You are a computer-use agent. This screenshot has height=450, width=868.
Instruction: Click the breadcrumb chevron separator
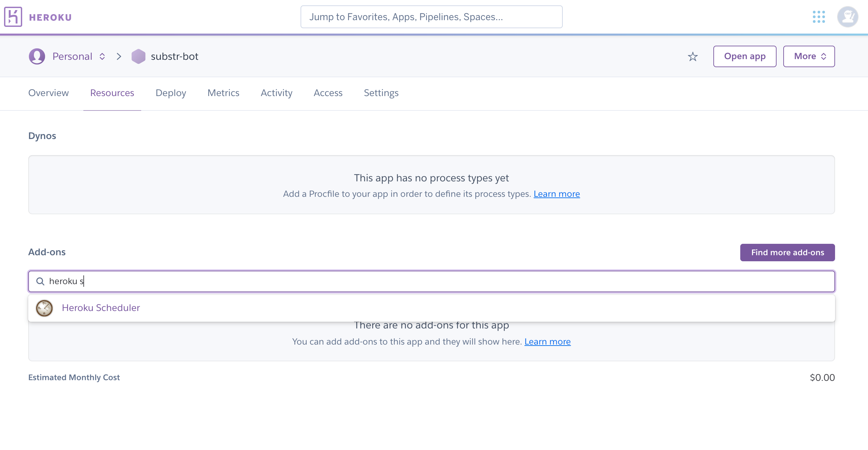pos(119,56)
